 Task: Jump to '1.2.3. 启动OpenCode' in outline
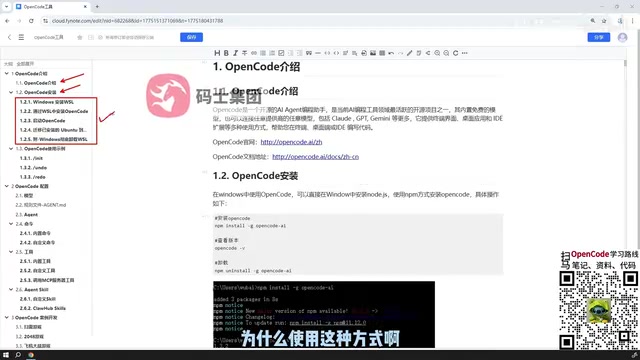[x=42, y=120]
